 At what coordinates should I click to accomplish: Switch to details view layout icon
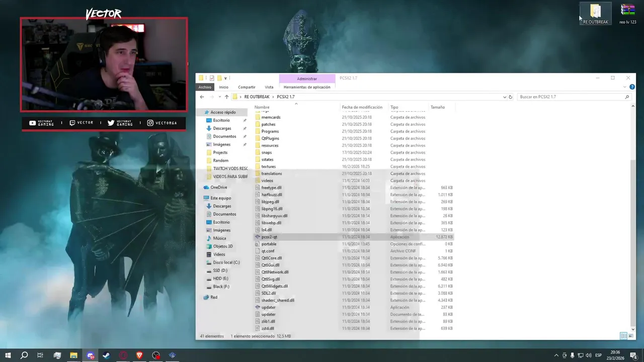(x=623, y=336)
